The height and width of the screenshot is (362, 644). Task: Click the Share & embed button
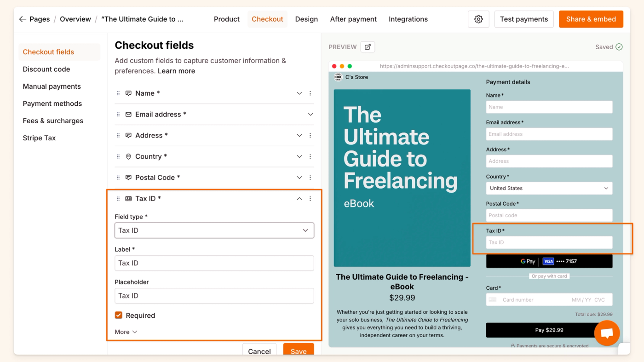coord(591,19)
